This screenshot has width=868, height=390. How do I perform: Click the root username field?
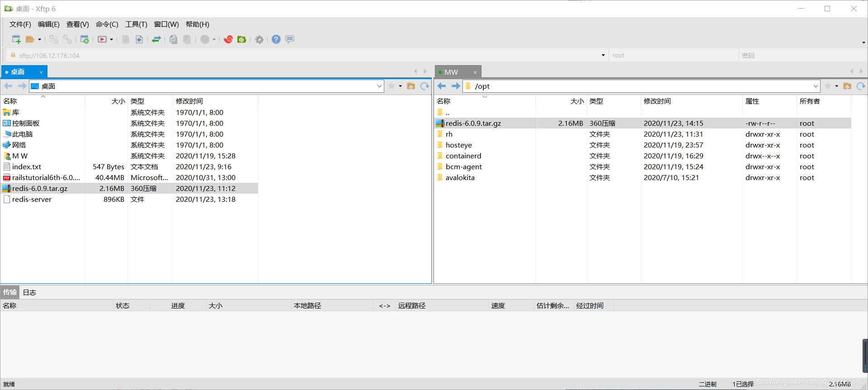coord(674,56)
